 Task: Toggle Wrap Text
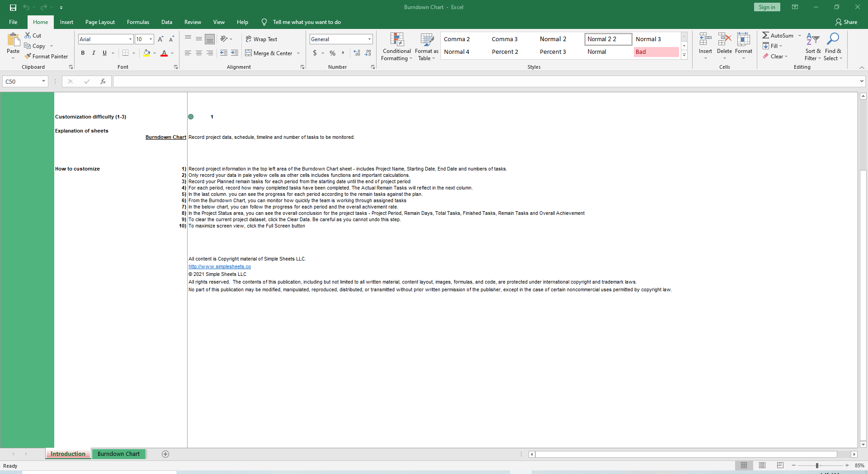[261, 39]
